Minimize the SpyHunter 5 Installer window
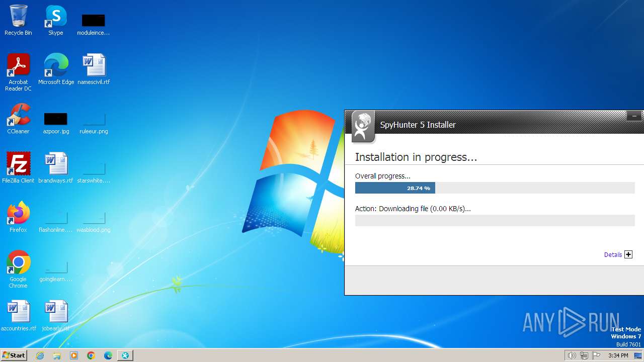The width and height of the screenshot is (644, 362). (x=634, y=116)
